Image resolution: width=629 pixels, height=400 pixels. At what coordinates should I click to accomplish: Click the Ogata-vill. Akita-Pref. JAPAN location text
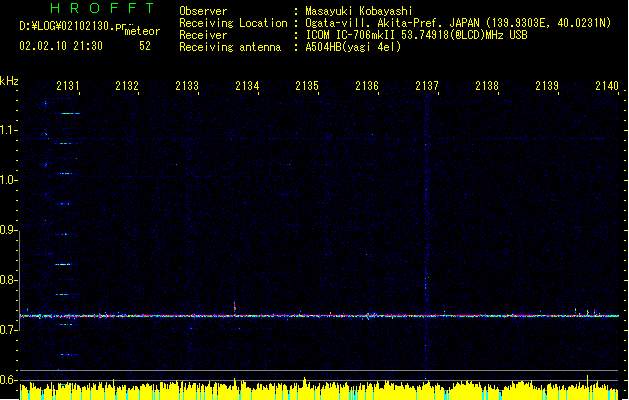(x=458, y=23)
